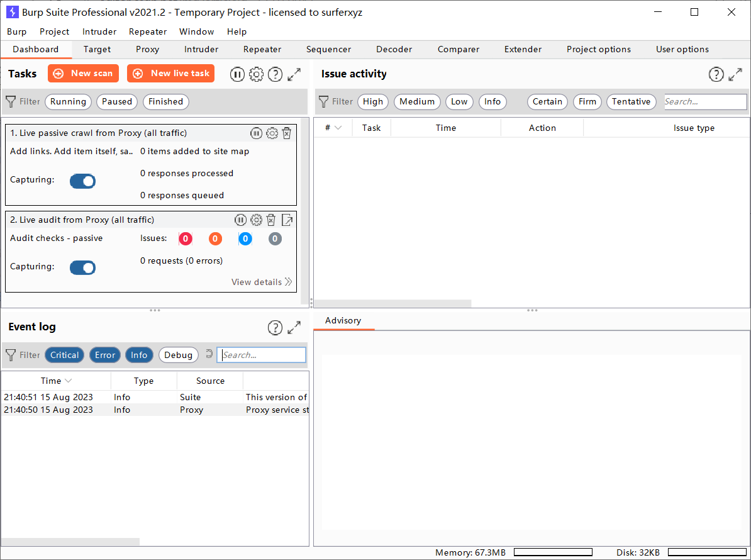Expand View details for the Live audit task
This screenshot has width=751, height=560.
(x=262, y=282)
